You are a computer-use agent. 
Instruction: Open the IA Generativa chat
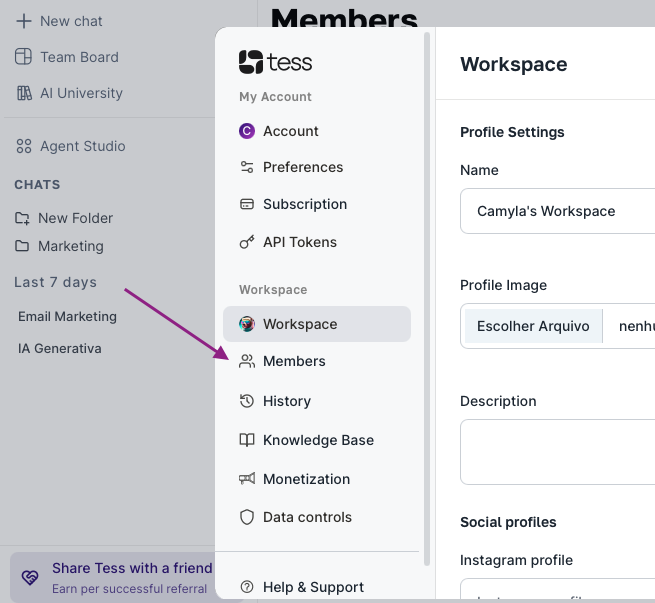pyautogui.click(x=60, y=348)
